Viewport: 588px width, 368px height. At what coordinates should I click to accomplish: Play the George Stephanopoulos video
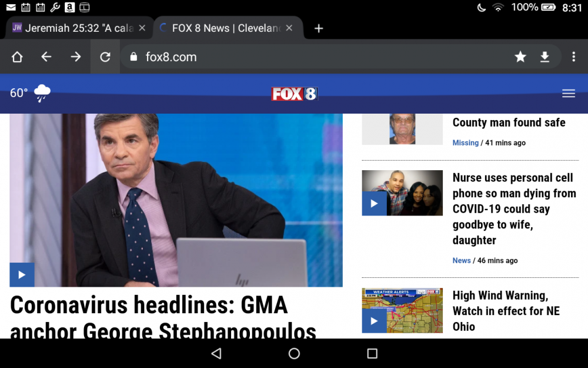pyautogui.click(x=22, y=274)
